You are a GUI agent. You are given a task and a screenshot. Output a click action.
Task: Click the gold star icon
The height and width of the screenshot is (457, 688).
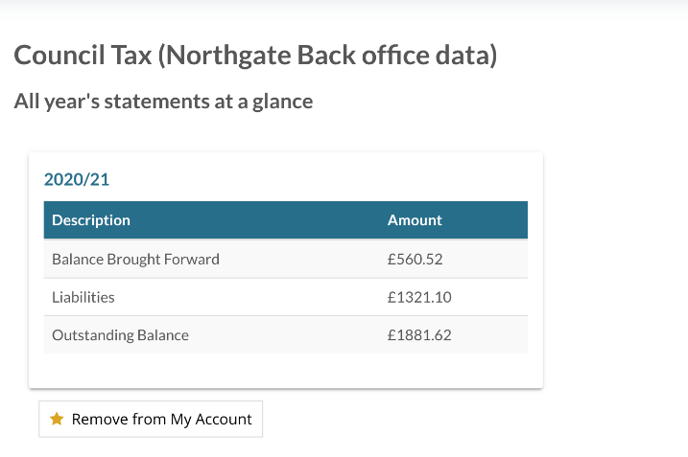pos(57,419)
